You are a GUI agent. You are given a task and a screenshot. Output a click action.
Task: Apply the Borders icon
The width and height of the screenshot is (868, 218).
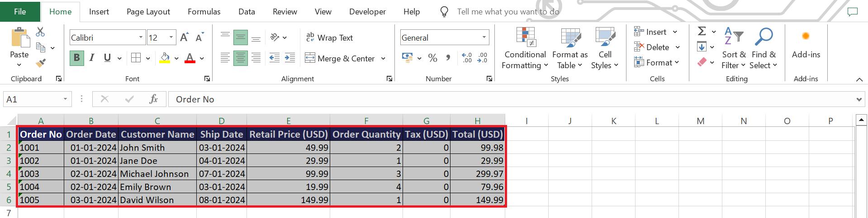(136, 58)
